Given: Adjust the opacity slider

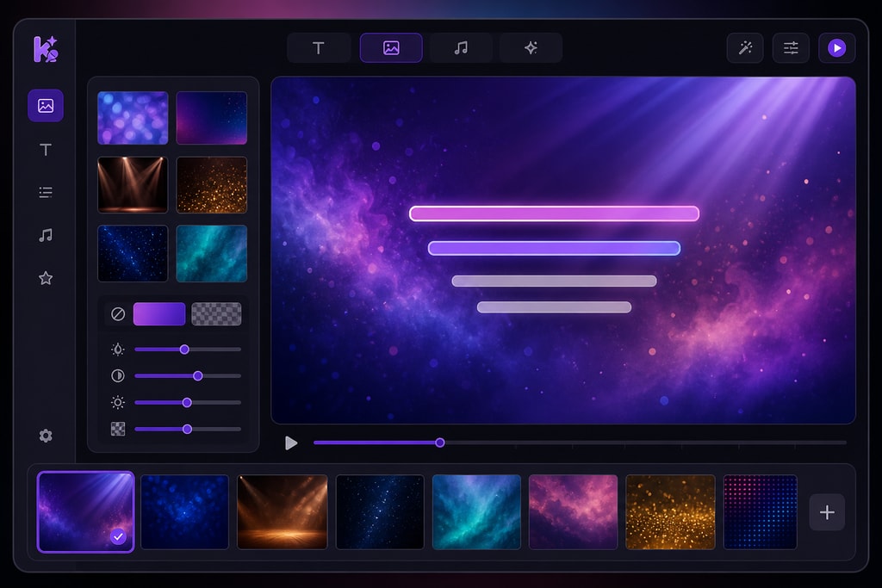Looking at the screenshot, I should (188, 429).
